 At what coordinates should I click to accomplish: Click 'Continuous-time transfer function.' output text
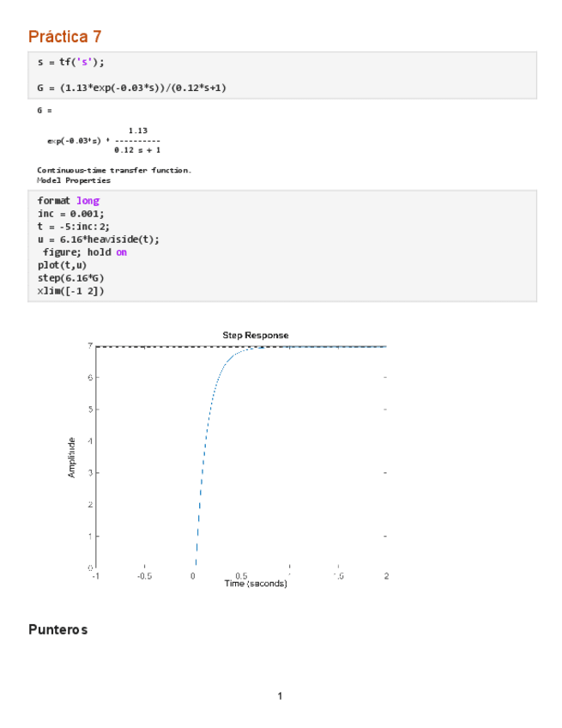pyautogui.click(x=114, y=170)
